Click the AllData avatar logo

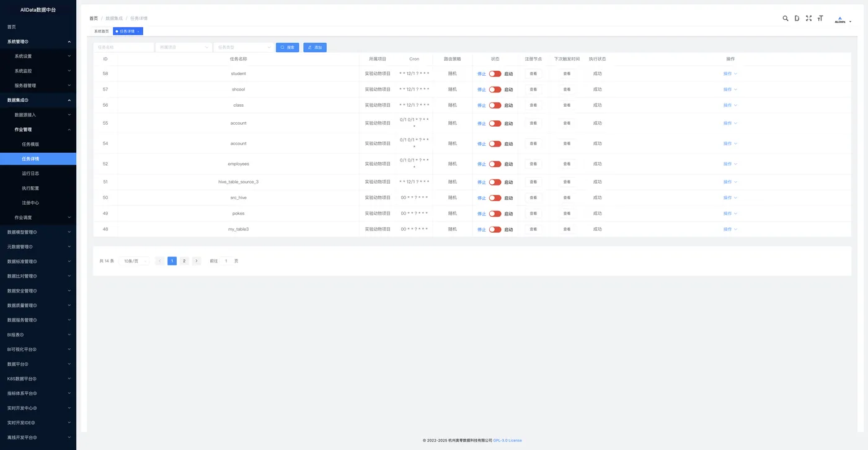pyautogui.click(x=839, y=20)
